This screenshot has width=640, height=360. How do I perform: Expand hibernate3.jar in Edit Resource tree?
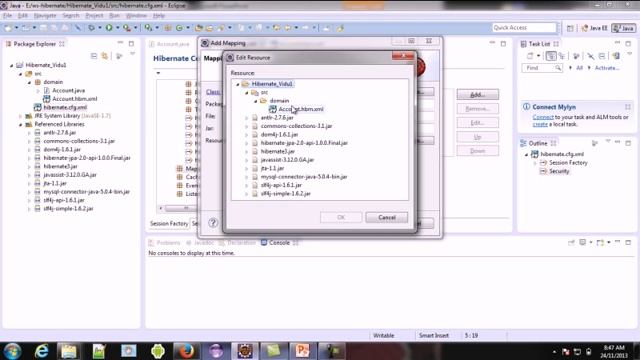point(247,151)
